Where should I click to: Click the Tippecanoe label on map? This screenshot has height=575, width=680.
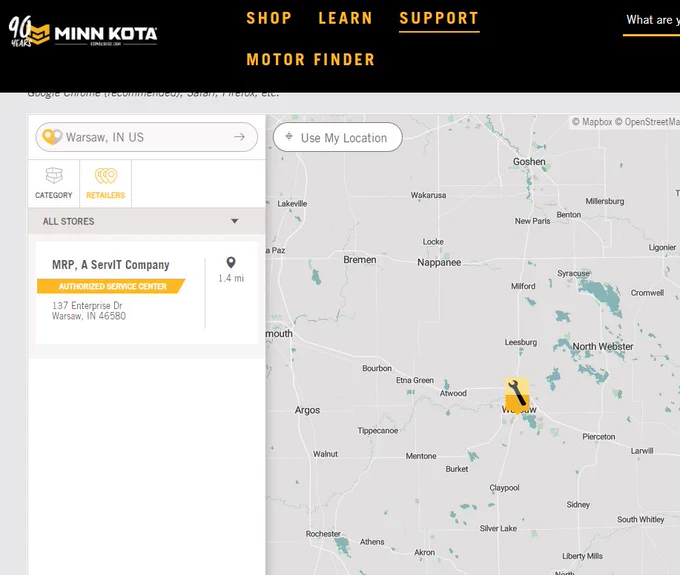377,431
